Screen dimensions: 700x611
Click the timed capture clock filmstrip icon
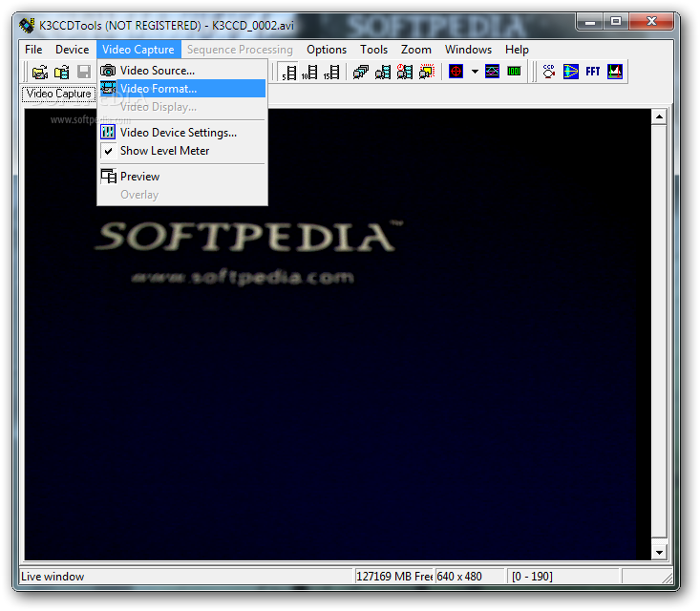(x=405, y=72)
